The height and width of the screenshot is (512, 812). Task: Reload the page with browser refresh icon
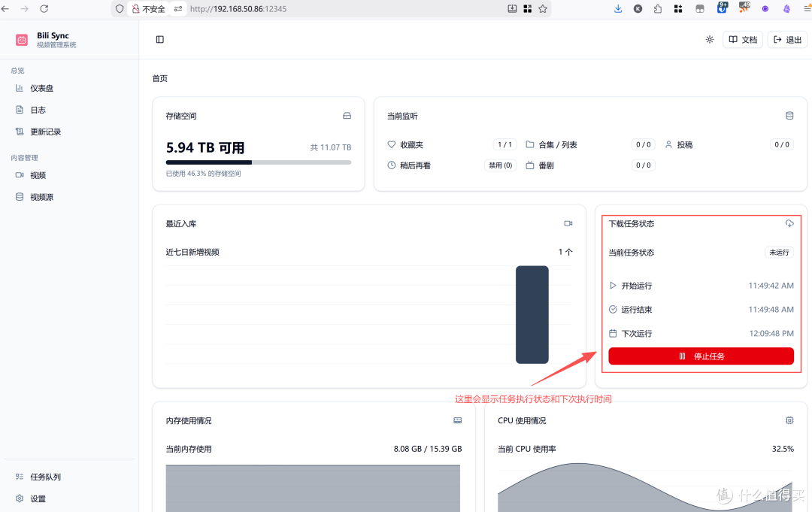point(44,9)
